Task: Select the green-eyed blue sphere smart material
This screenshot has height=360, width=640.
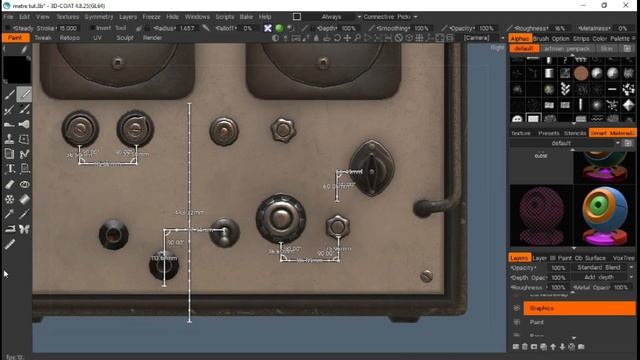Action: pyautogui.click(x=604, y=215)
